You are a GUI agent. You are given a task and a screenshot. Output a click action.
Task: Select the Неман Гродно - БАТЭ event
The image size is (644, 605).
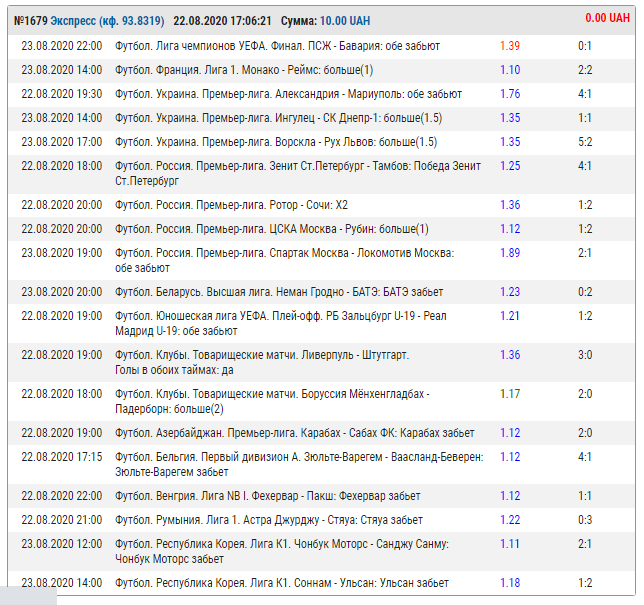click(321, 292)
